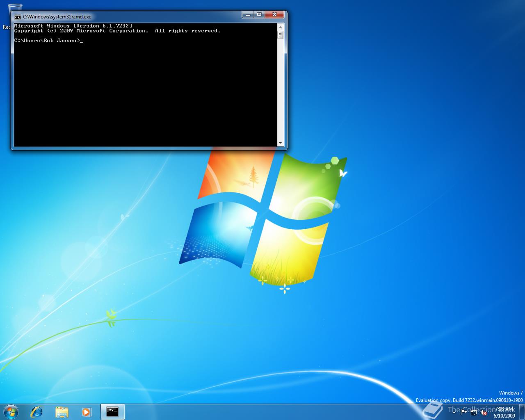This screenshot has height=420, width=525.
Task: Open Windows Explorer from the taskbar
Action: [62, 411]
